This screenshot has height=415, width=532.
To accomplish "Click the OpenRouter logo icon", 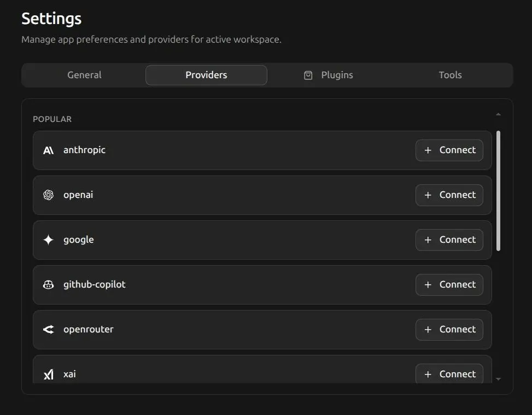I will [x=48, y=330].
